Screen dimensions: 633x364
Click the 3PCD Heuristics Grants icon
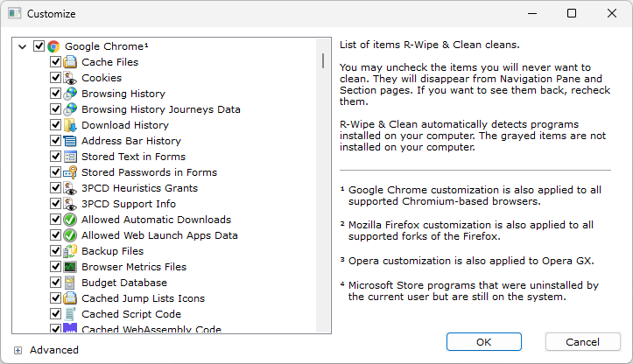click(x=70, y=188)
